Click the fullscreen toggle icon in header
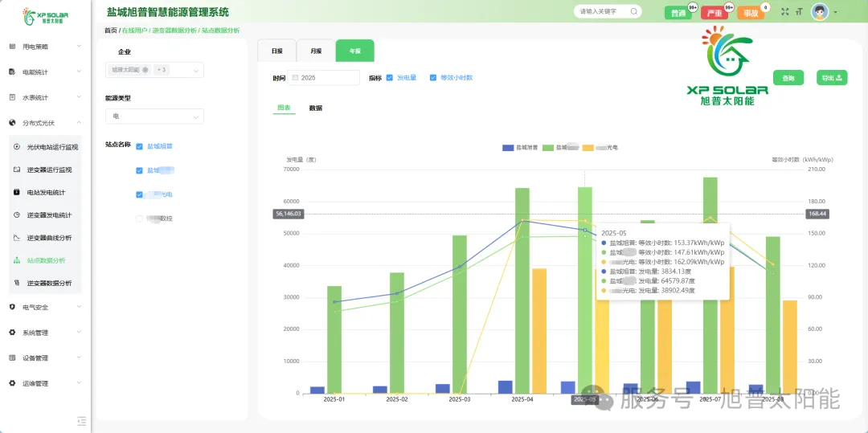This screenshot has width=868, height=433. click(x=785, y=12)
